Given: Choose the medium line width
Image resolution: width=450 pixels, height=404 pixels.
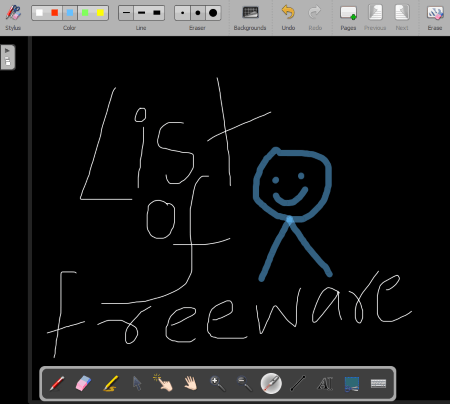Looking at the screenshot, I should pyautogui.click(x=141, y=13).
